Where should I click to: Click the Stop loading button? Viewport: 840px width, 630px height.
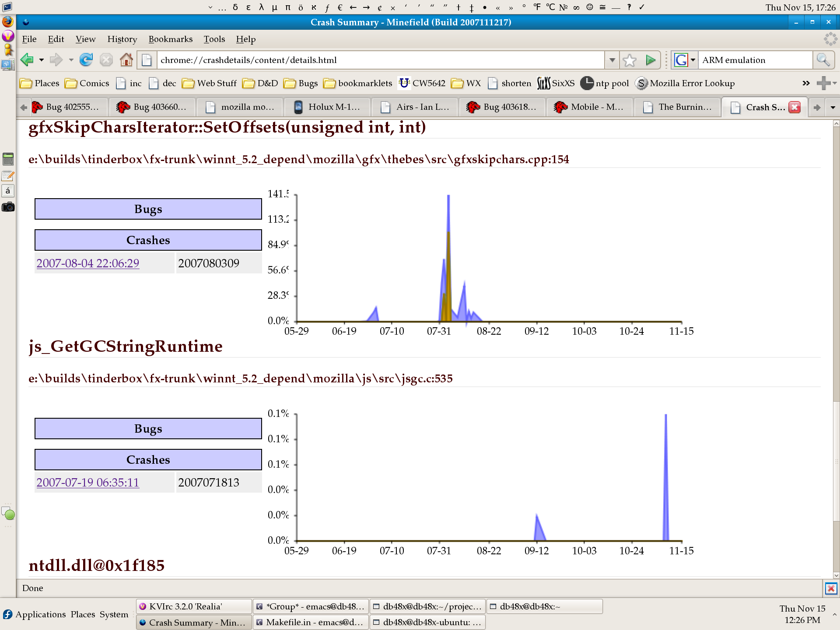coord(106,60)
